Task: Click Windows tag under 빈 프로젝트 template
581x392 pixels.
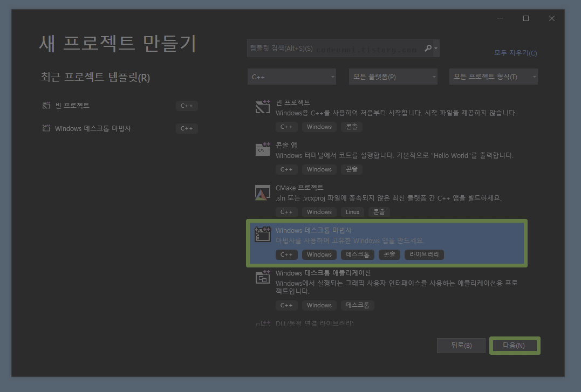Action: click(319, 127)
